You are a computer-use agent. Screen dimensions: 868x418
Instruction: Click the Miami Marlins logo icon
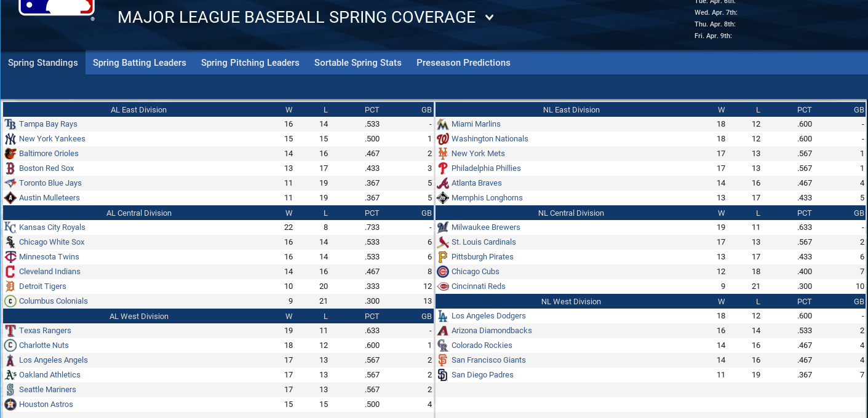point(442,124)
